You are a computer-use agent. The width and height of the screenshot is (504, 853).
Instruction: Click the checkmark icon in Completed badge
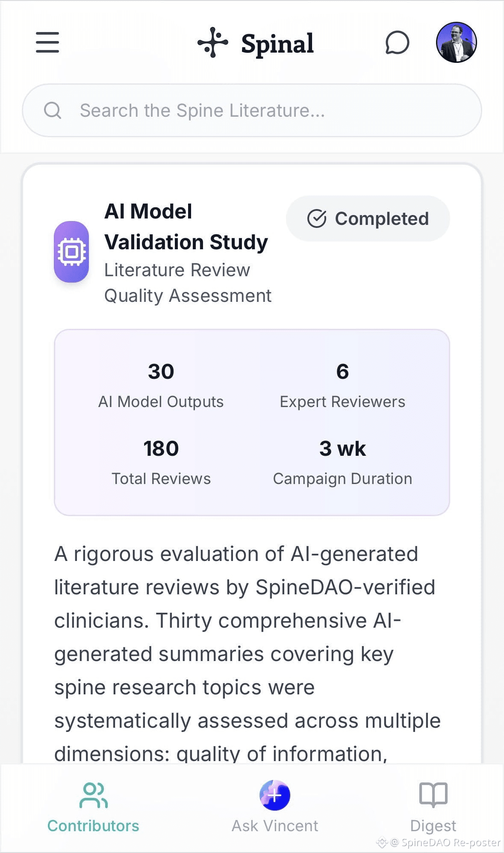point(317,218)
